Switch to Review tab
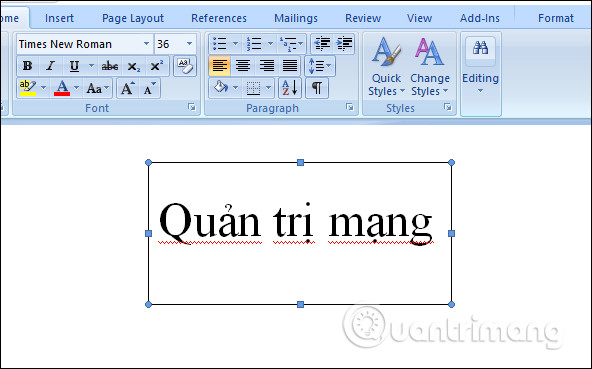 pyautogui.click(x=363, y=18)
